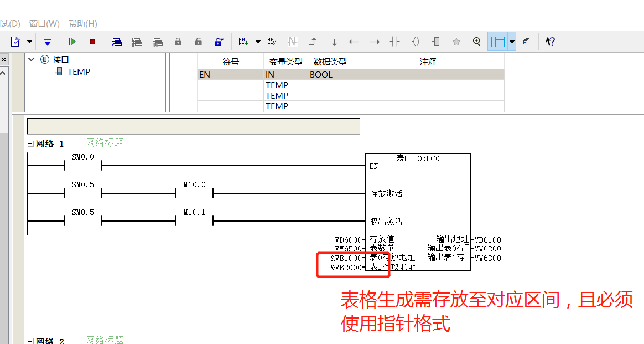Image resolution: width=644 pixels, height=344 pixels.
Task: Insert coil ladder icon
Action: coord(416,42)
